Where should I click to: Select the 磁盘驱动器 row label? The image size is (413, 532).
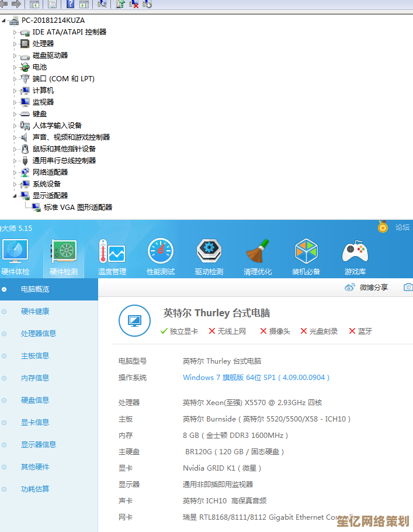(x=50, y=56)
